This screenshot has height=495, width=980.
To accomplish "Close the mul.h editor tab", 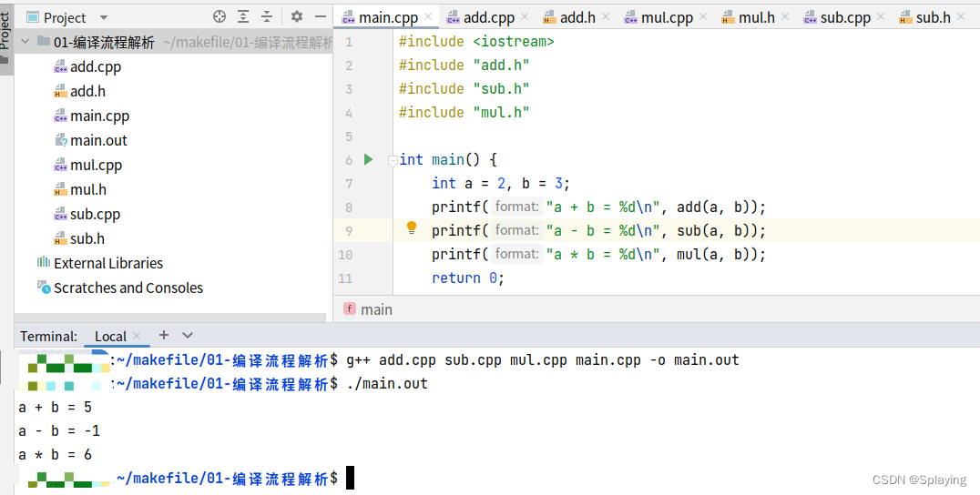I will click(785, 17).
